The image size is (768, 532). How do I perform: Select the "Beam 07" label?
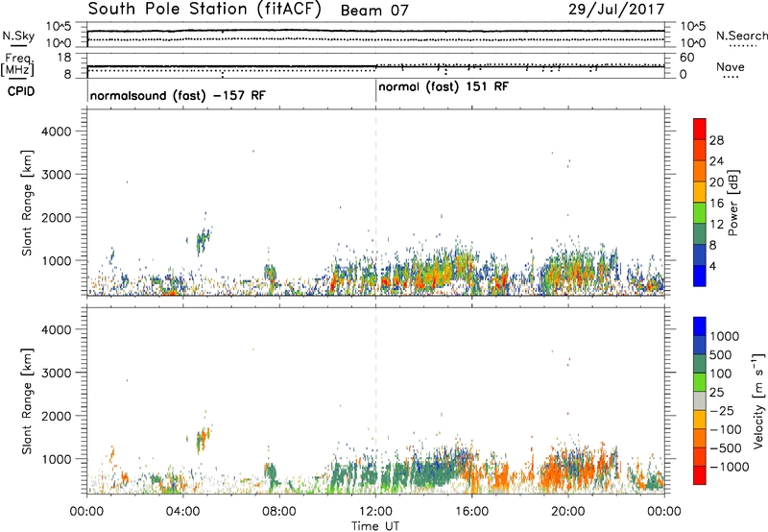point(374,11)
